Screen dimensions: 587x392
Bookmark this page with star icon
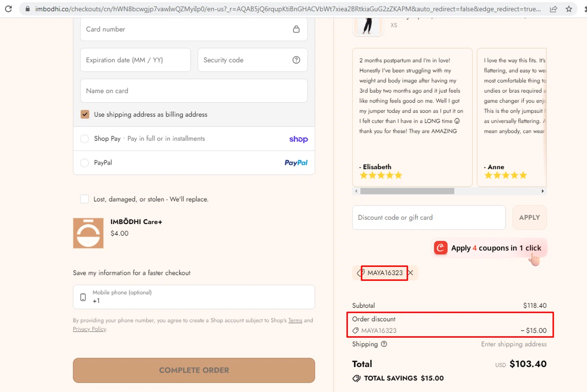[569, 9]
